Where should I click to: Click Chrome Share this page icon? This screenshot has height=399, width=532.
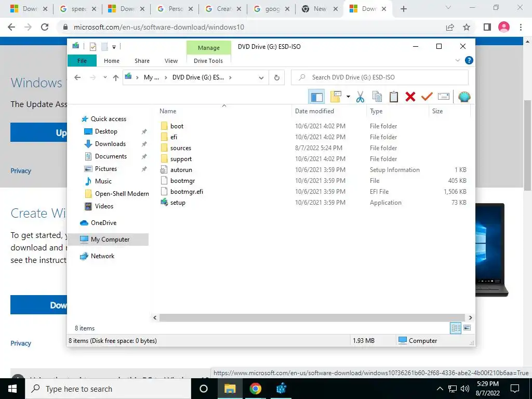[x=450, y=27]
